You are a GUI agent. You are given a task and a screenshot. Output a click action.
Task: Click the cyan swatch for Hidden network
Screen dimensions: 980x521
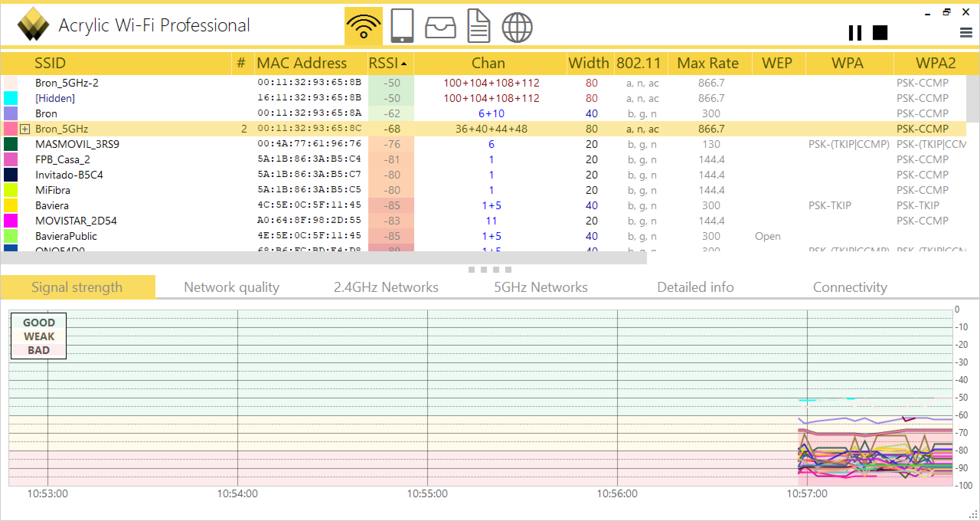(x=11, y=98)
